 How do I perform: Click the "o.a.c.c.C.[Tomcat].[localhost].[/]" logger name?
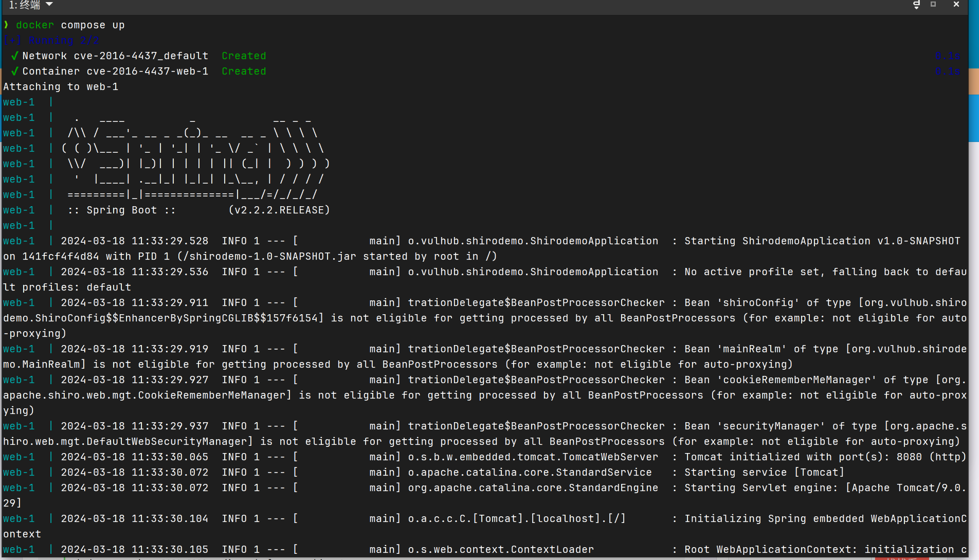tap(517, 519)
